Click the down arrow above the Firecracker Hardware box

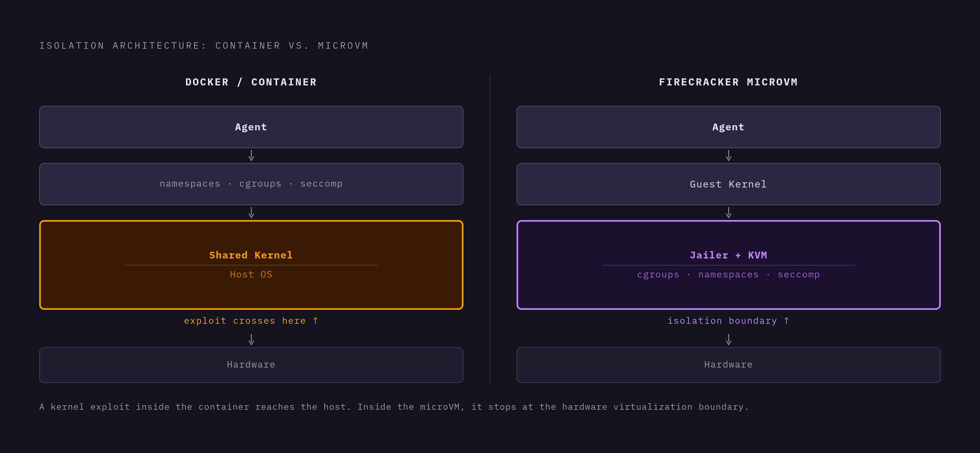click(x=728, y=340)
